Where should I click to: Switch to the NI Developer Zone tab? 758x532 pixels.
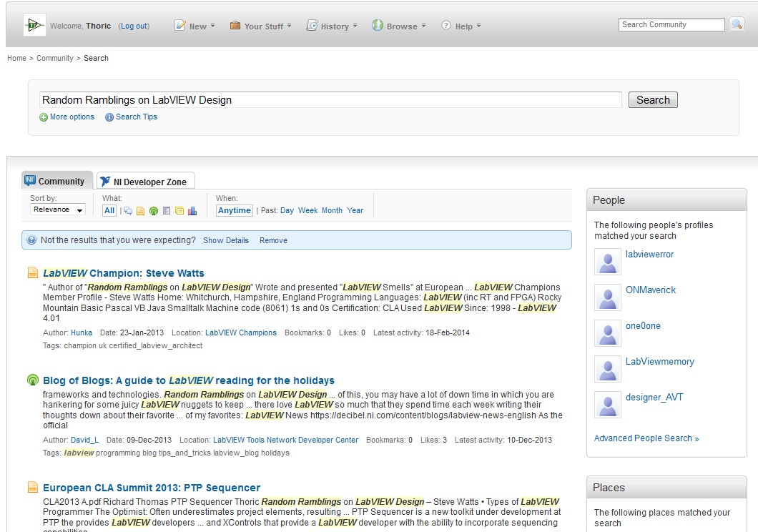145,182
